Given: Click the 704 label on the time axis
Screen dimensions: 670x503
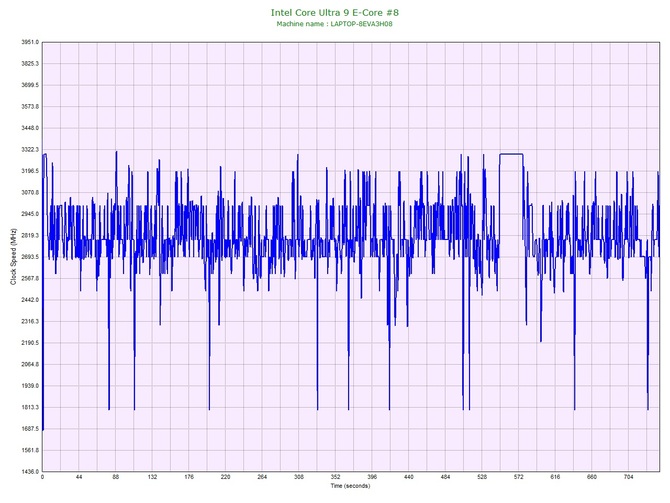Looking at the screenshot, I should [x=629, y=477].
